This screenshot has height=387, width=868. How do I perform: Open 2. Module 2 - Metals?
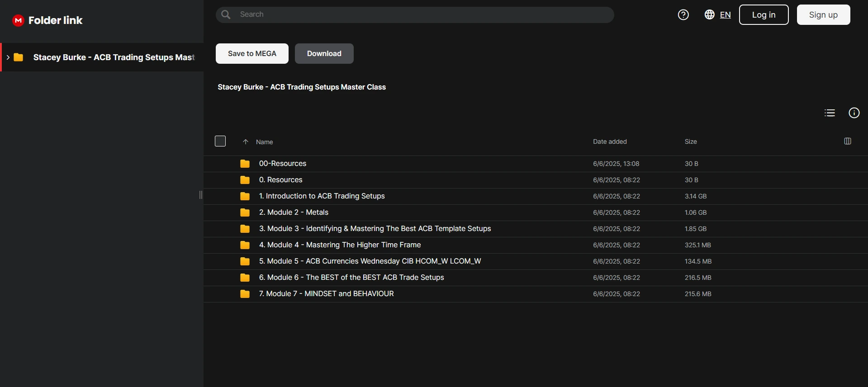tap(294, 212)
